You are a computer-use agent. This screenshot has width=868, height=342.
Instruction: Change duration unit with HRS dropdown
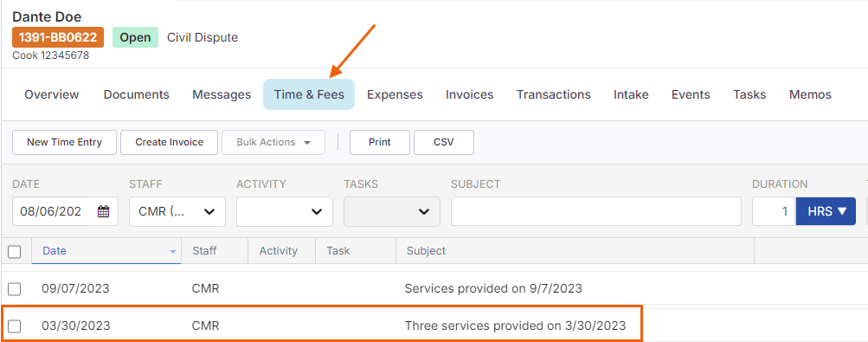point(826,211)
